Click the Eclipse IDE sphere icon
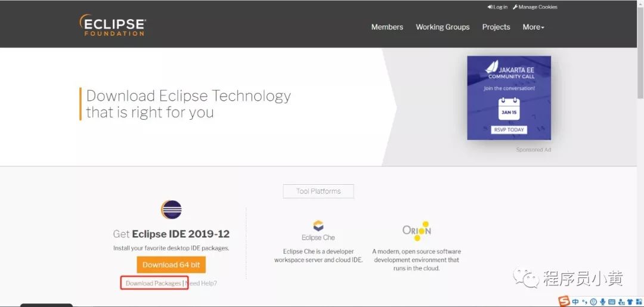 [x=171, y=210]
